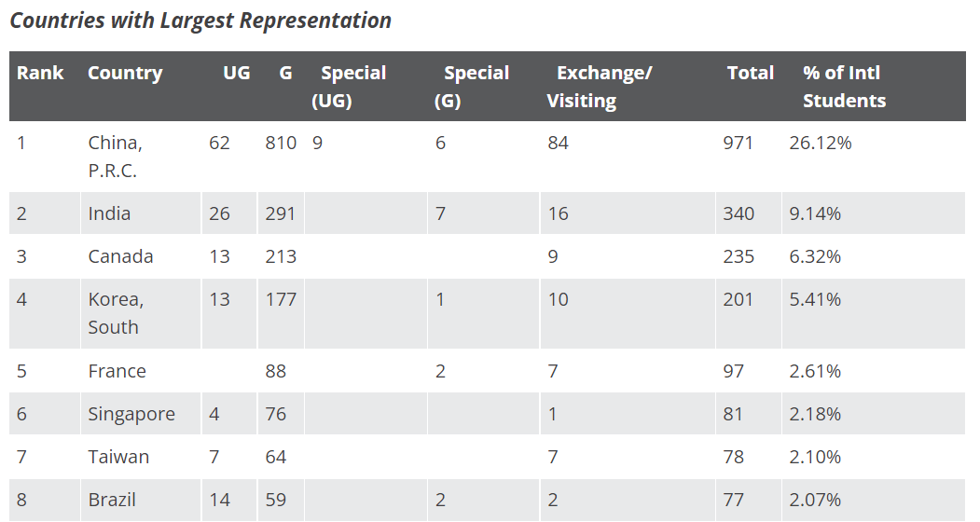This screenshot has width=980, height=522.
Task: Select India's percentage 9.14%
Action: tap(815, 213)
